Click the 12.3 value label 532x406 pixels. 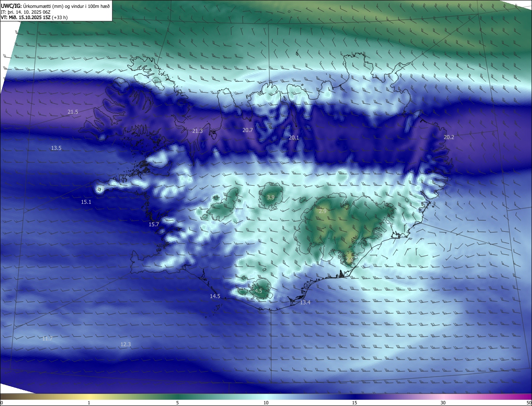pyautogui.click(x=126, y=345)
